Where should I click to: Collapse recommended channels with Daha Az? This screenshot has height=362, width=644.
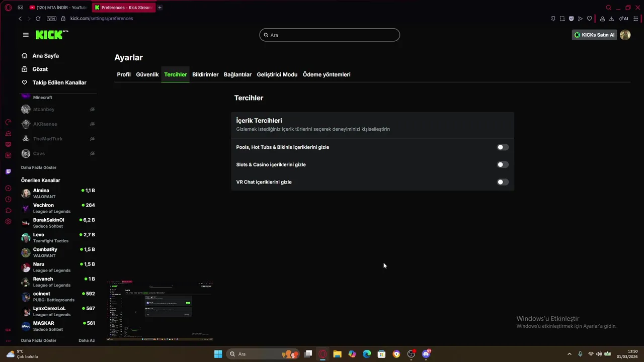tap(87, 340)
